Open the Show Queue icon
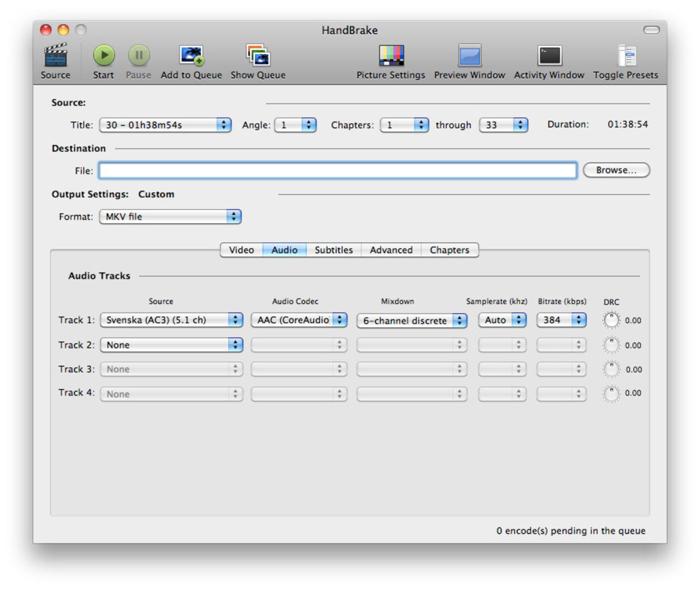 coord(258,56)
